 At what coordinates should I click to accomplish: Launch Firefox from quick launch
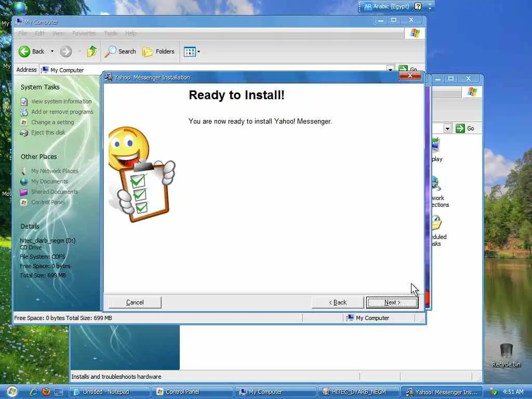(x=46, y=392)
